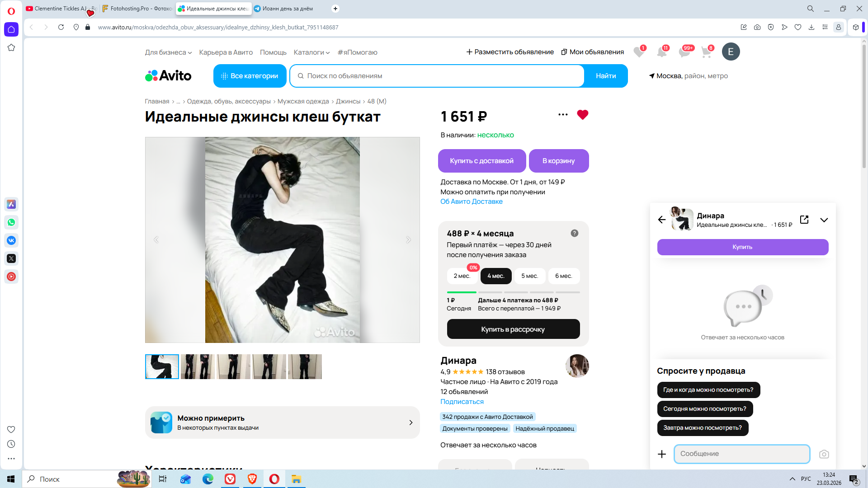Viewport: 868px width, 488px height.
Task: Click the camera attach icon in chat
Action: coord(824,454)
